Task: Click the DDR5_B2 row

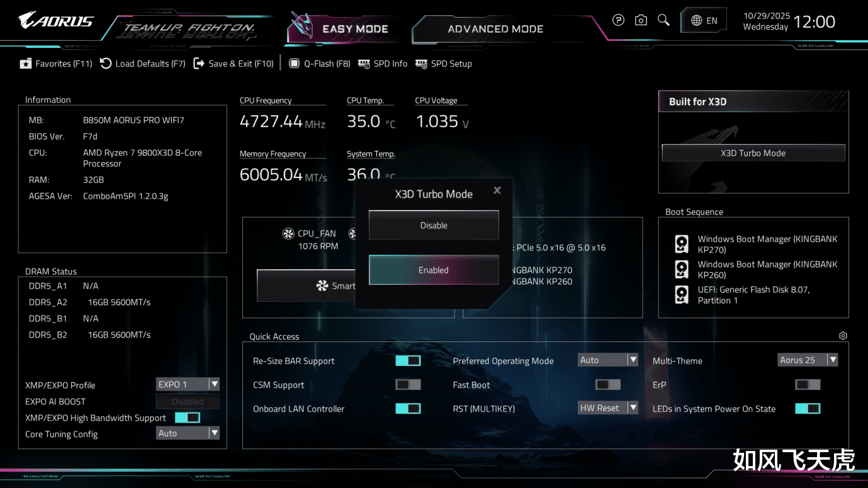Action: pyautogui.click(x=90, y=335)
